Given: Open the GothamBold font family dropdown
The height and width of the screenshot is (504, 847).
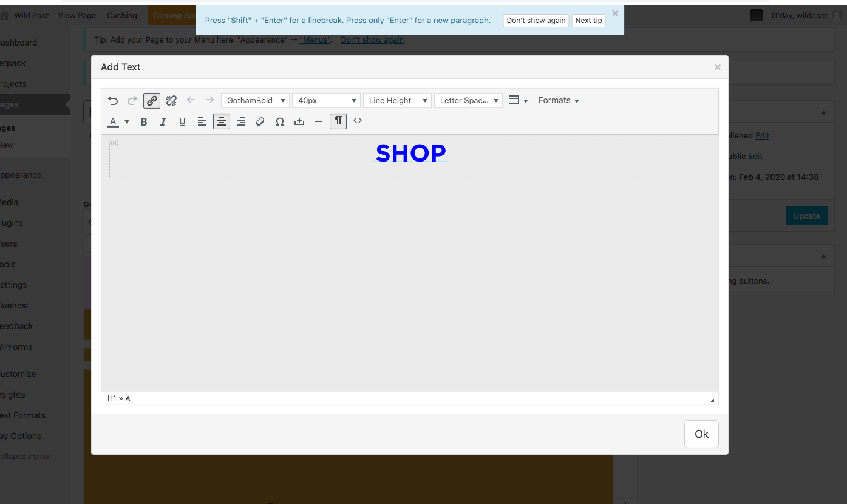Looking at the screenshot, I should (x=255, y=100).
